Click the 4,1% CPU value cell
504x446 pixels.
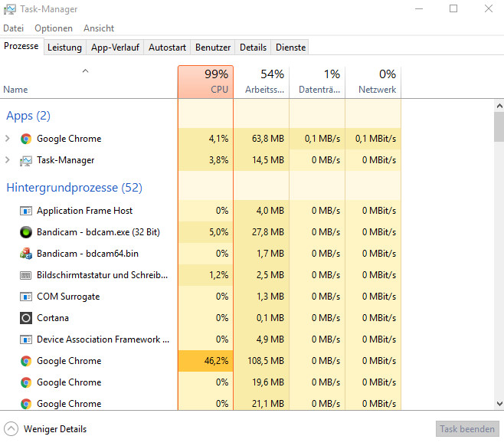pos(205,139)
